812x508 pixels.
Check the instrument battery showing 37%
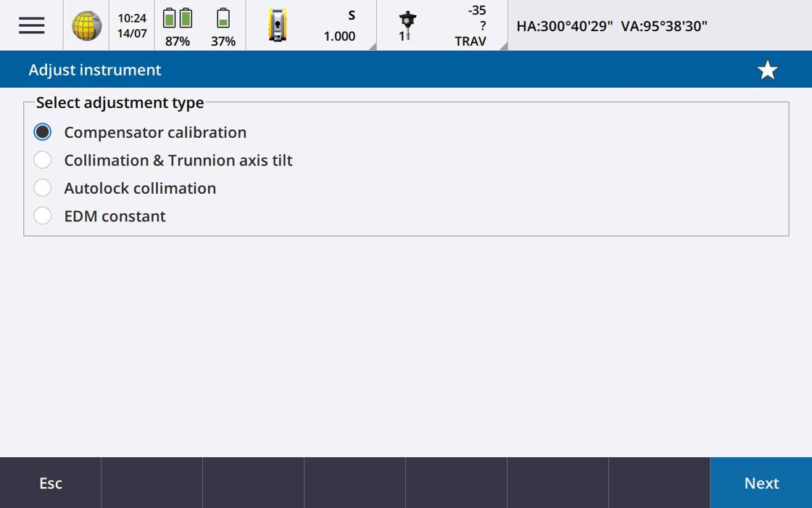coord(223,25)
